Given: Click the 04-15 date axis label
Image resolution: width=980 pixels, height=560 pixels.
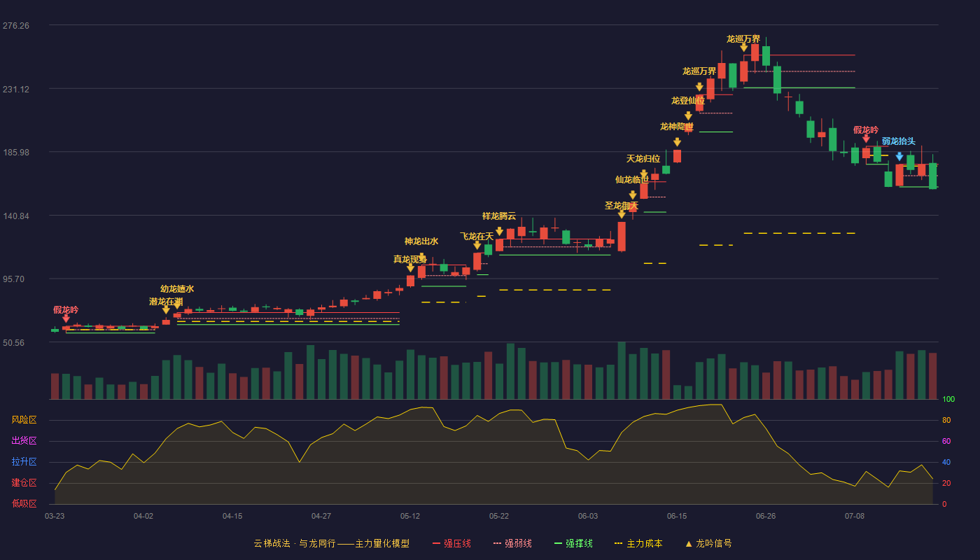Looking at the screenshot, I should 232,516.
